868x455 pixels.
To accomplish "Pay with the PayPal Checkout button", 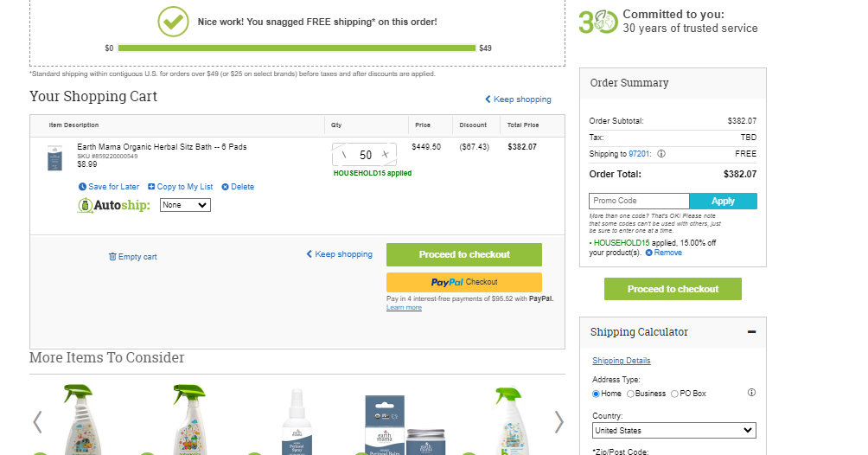I will (464, 282).
